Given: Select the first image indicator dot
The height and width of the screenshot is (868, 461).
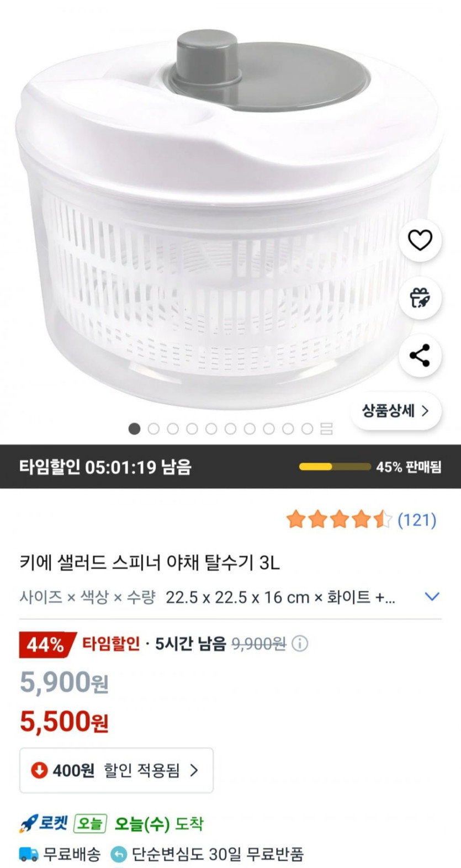Looking at the screenshot, I should 134,428.
